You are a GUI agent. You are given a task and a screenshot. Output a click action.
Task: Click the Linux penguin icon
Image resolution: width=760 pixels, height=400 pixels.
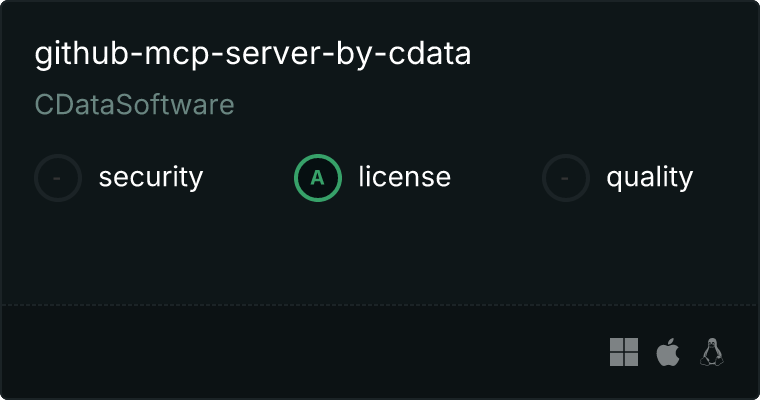tap(712, 352)
